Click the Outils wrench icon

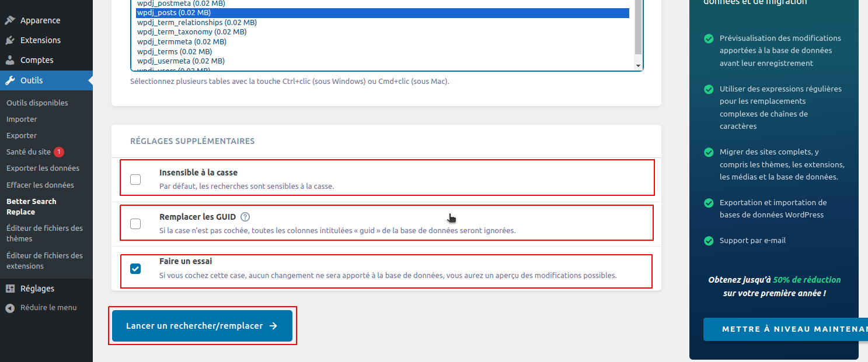(x=10, y=80)
